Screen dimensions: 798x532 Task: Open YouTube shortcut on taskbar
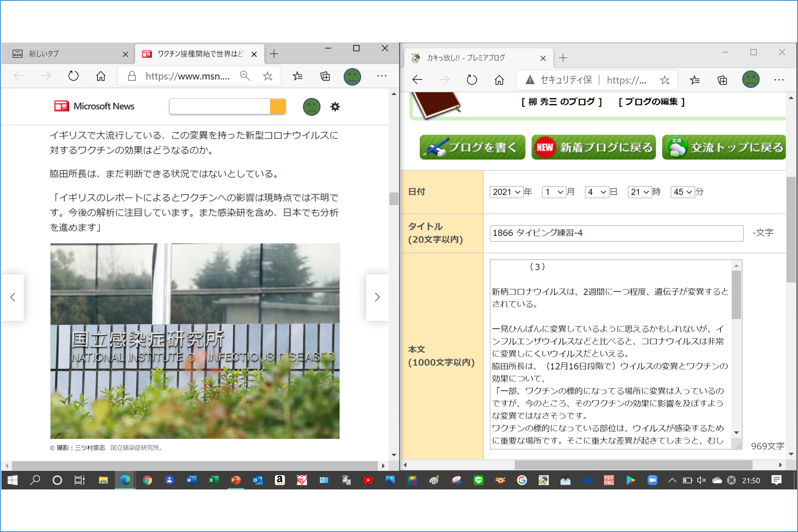click(x=368, y=480)
